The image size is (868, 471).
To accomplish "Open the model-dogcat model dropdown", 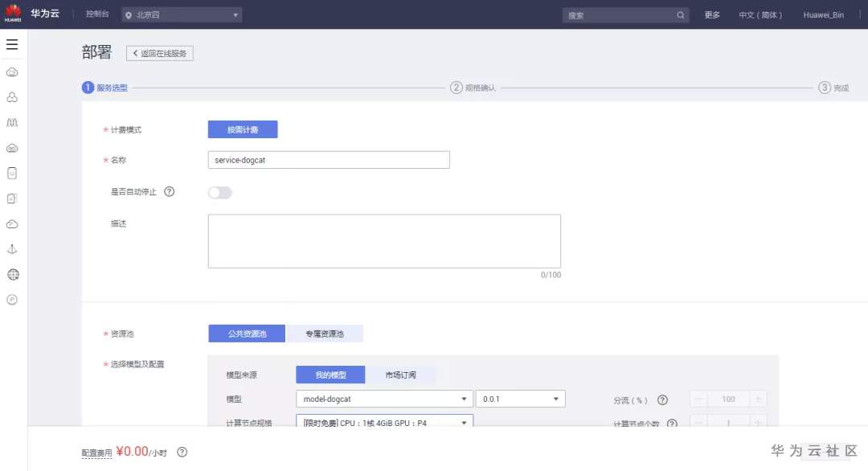I will 384,399.
